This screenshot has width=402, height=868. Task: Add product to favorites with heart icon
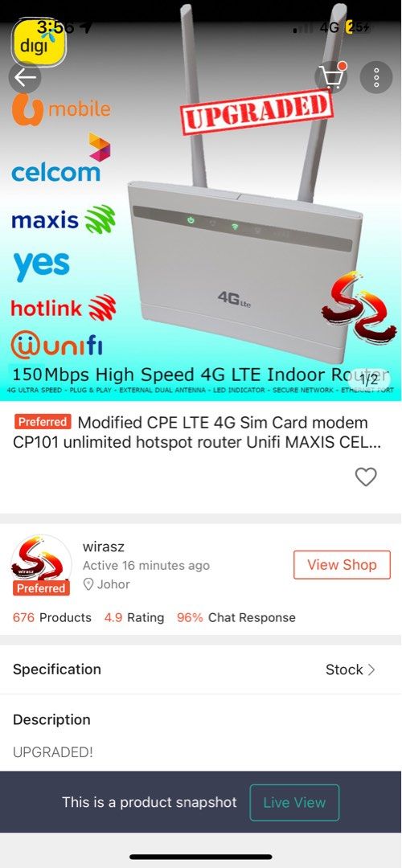[x=366, y=477]
